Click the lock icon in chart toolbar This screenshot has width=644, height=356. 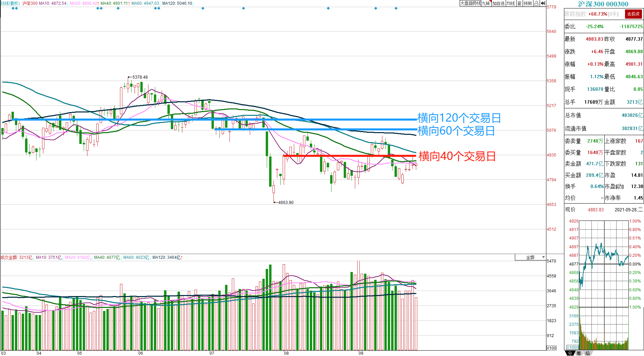coord(536,3)
